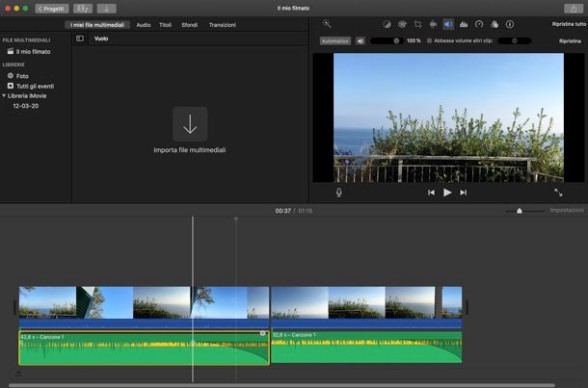
Task: Click the magic wand auto-enhance icon
Action: click(x=327, y=24)
